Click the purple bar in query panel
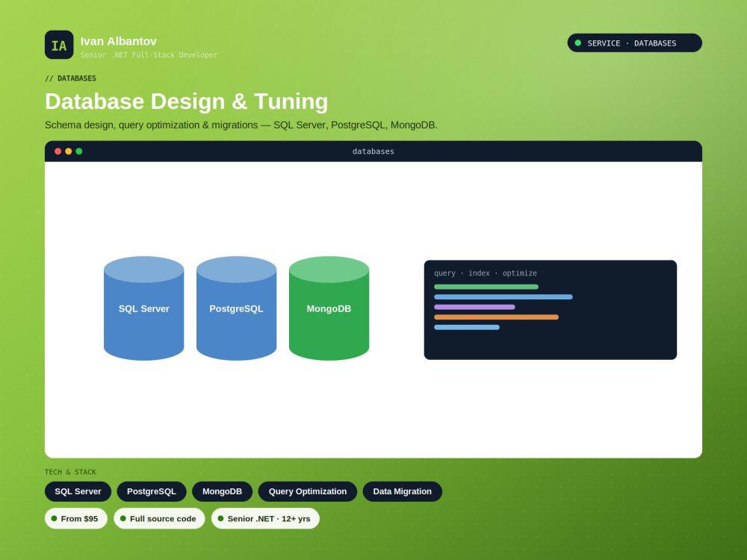 coord(474,307)
